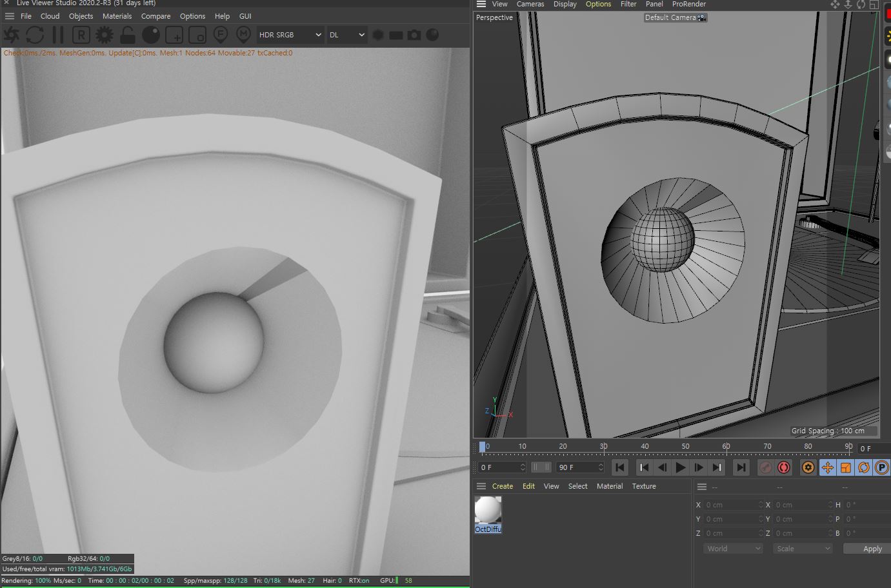The width and height of the screenshot is (891, 588).
Task: Toggle rotation keying icon
Action: [863, 467]
